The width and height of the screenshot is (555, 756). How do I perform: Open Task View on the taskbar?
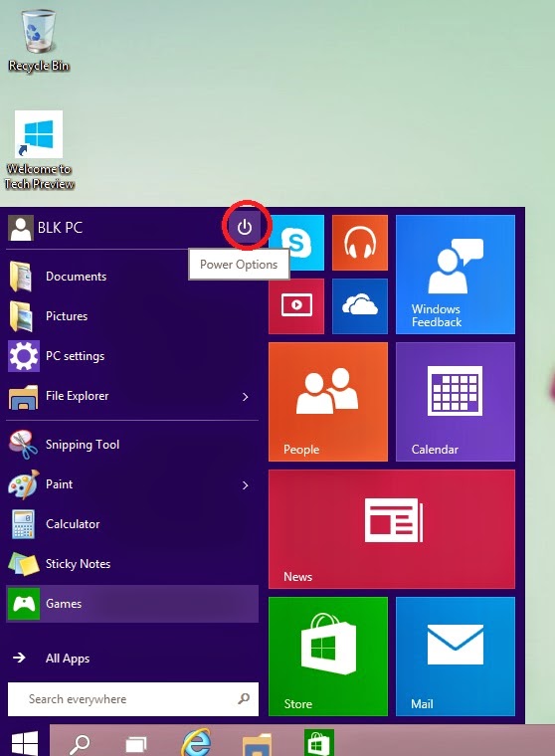coord(136,744)
